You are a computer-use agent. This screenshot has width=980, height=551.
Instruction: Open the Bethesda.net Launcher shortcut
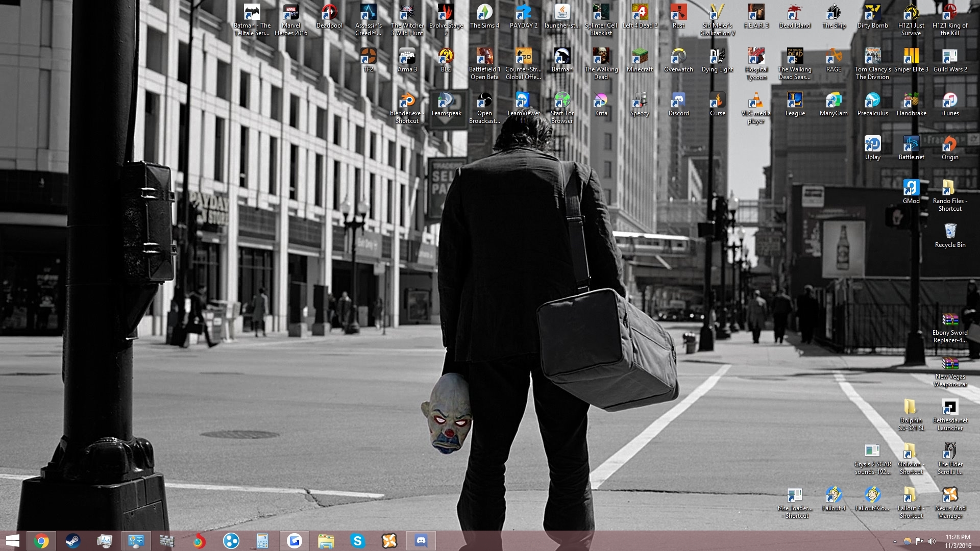[950, 415]
